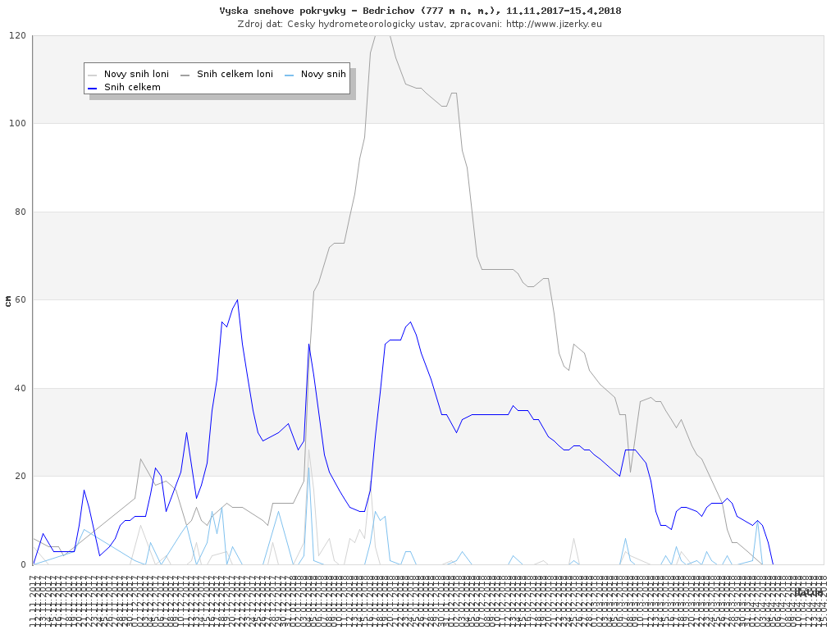Viewport: 840px width, 630px height.
Task: Click the dark blue 'Snih celkem' line swatch
Action: click(93, 87)
